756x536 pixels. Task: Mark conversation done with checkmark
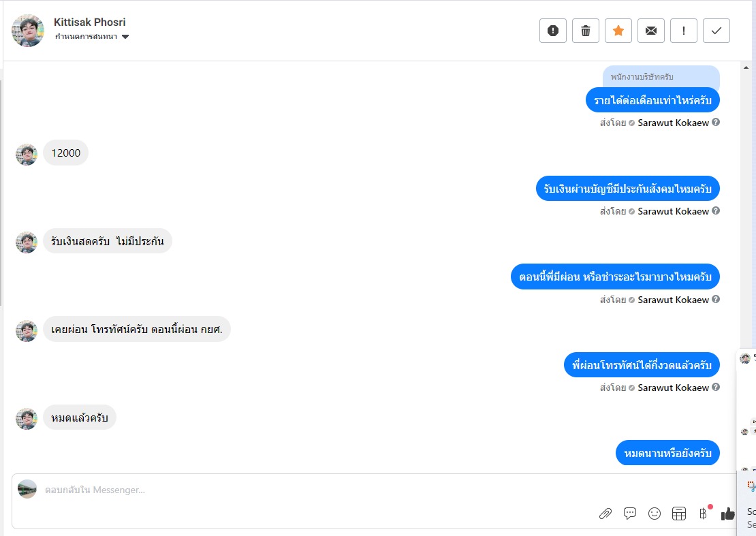(x=716, y=31)
